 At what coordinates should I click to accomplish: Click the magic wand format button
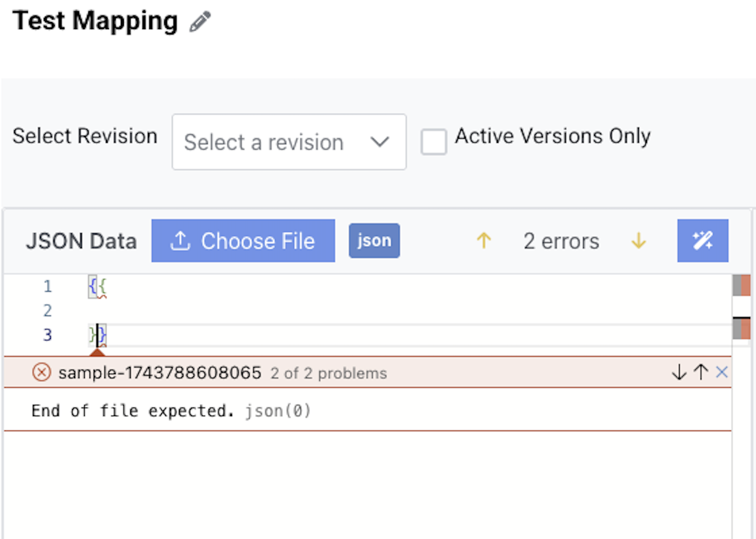(x=703, y=241)
